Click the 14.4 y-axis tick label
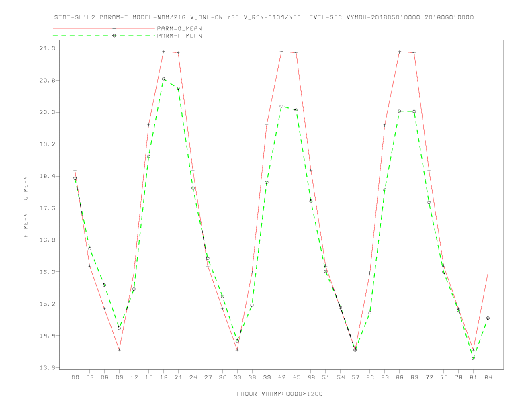This screenshot has height=411, width=532. [x=47, y=335]
